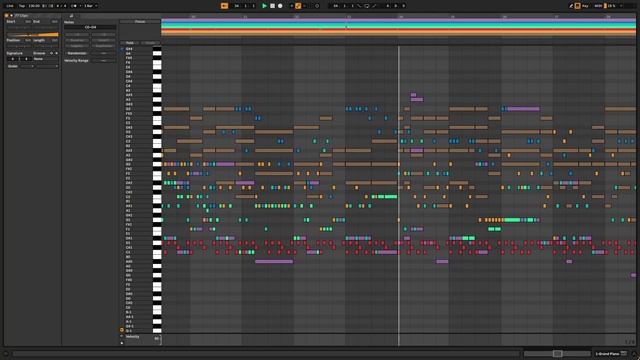Toggle the Arrangement Loop switch
The width and height of the screenshot is (640, 360).
(367, 6)
